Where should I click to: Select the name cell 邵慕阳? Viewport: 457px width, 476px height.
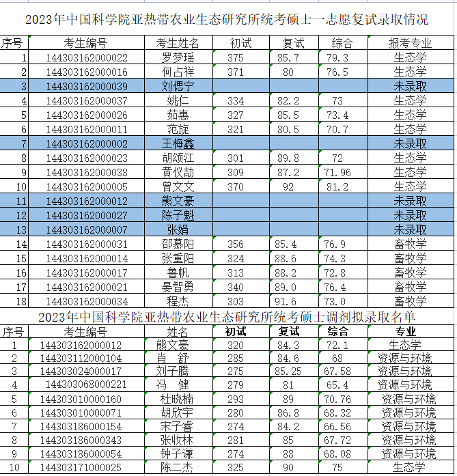click(x=178, y=244)
